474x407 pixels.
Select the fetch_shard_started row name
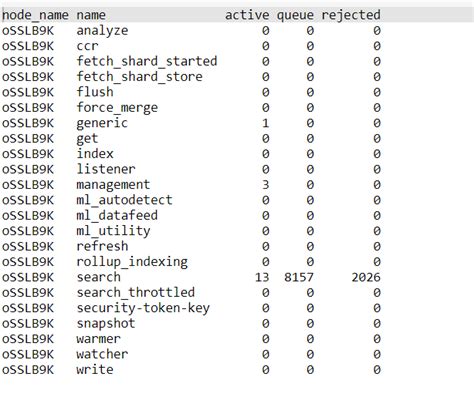147,61
